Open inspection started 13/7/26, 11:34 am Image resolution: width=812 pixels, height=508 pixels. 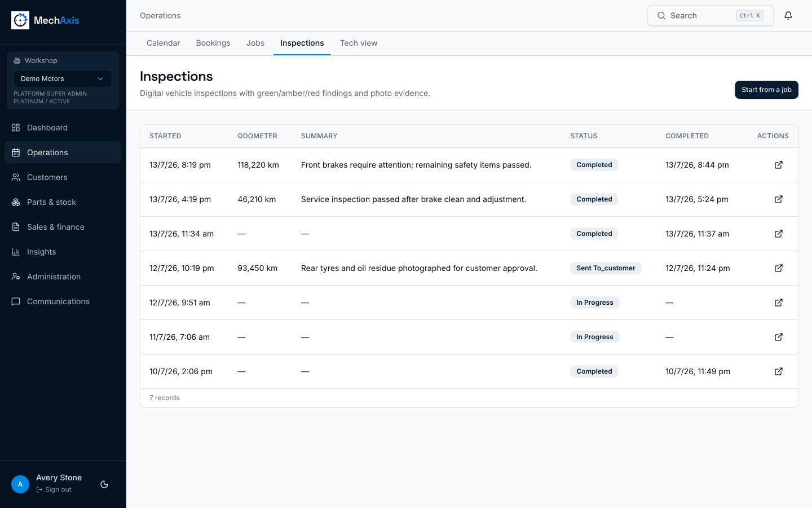pyautogui.click(x=779, y=234)
